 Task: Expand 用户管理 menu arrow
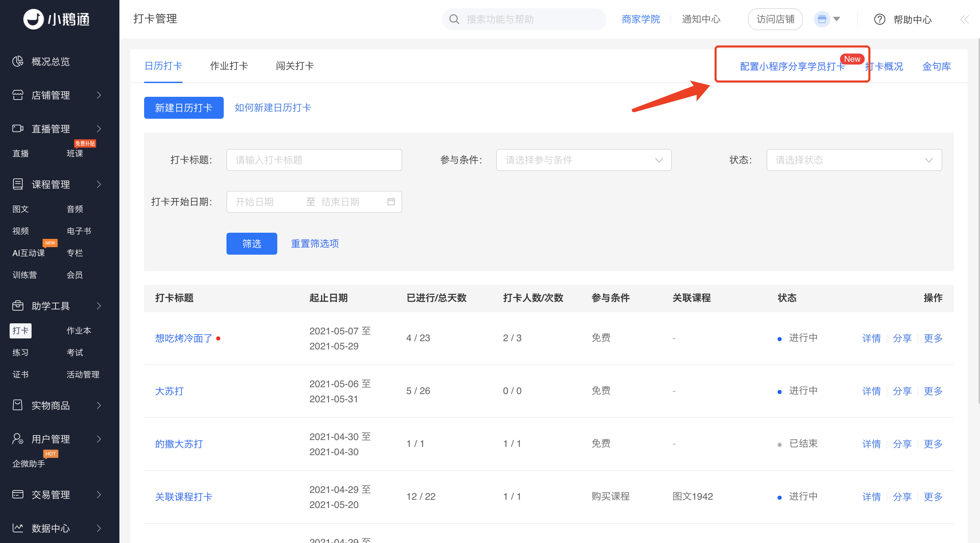[99, 439]
